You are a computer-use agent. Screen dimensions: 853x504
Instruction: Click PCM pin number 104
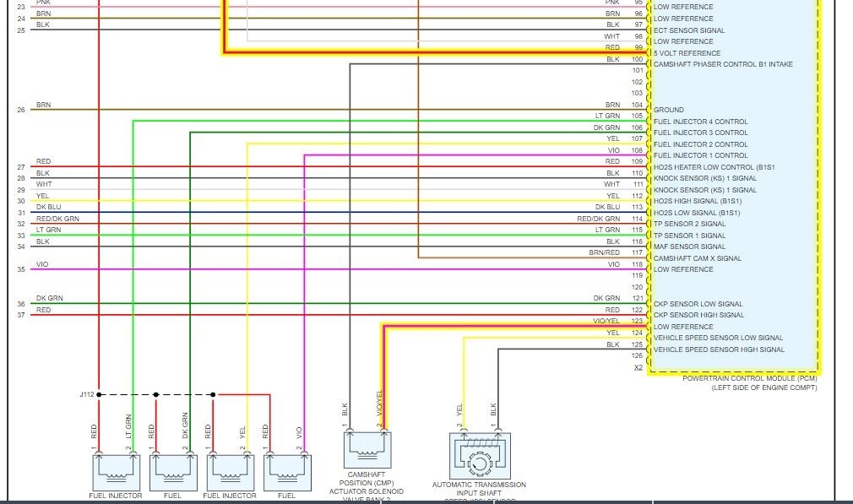pyautogui.click(x=637, y=105)
